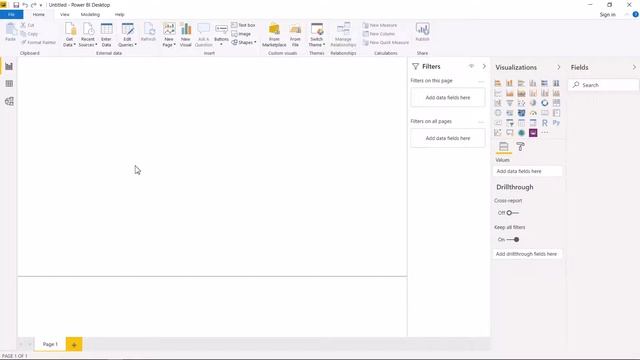Screen dimensions: 640x360
Task: Select the 100% stacked bar chart visual
Action: coord(544,83)
